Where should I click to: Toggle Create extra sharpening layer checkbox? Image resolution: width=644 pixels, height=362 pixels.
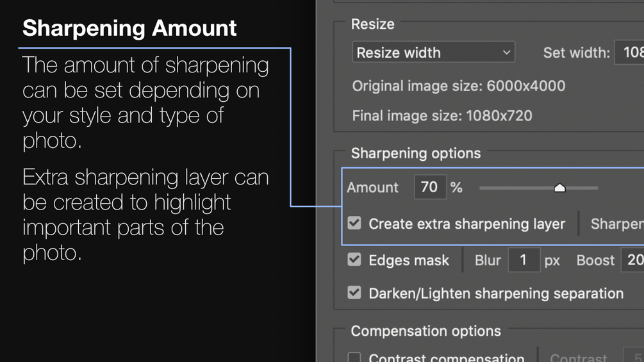coord(354,224)
